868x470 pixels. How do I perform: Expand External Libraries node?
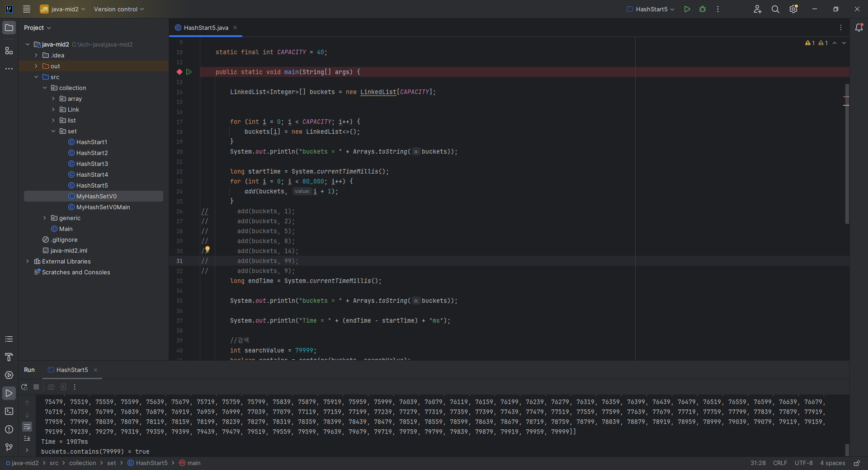(x=28, y=261)
